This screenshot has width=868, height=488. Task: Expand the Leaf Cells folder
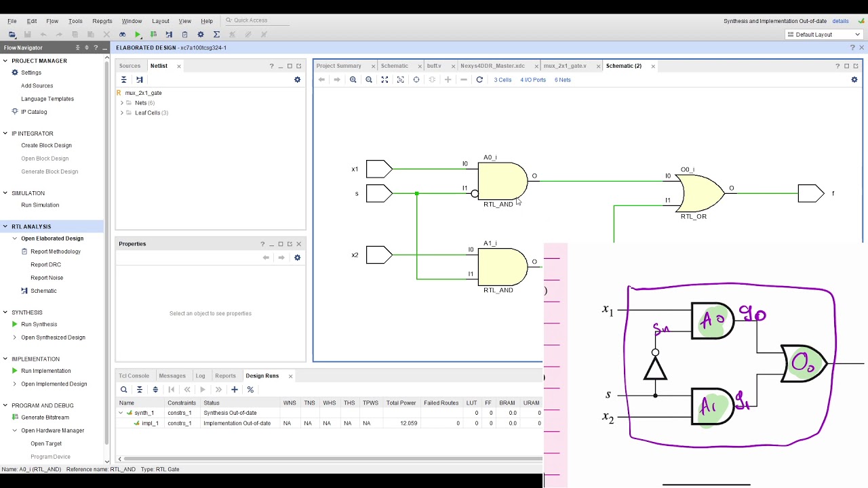(122, 113)
